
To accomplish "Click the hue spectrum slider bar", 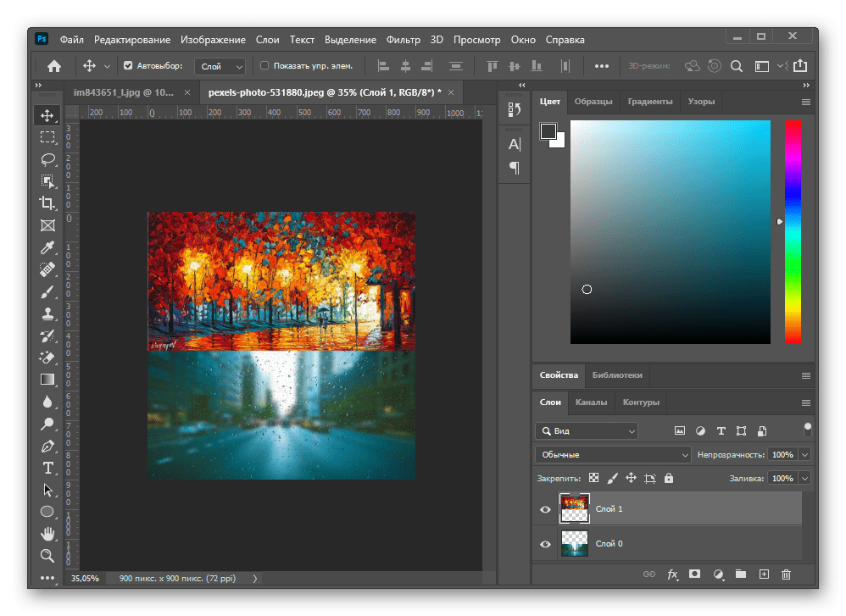I will pos(793,232).
